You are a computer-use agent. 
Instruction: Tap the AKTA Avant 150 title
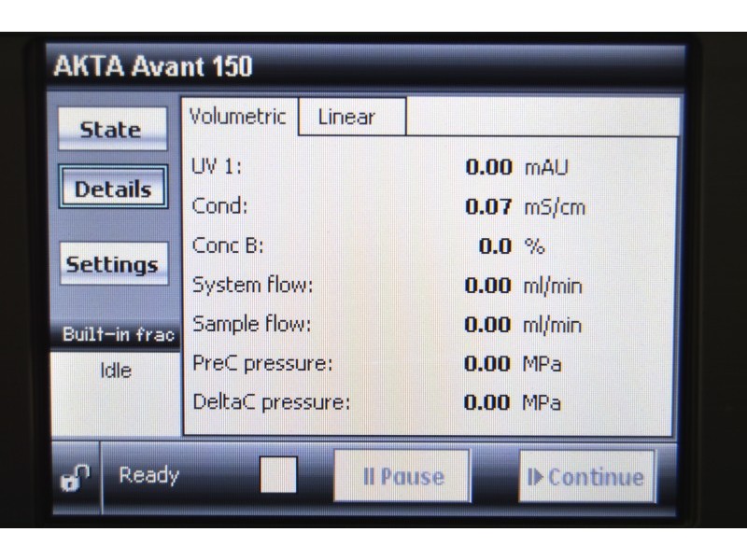(x=153, y=66)
